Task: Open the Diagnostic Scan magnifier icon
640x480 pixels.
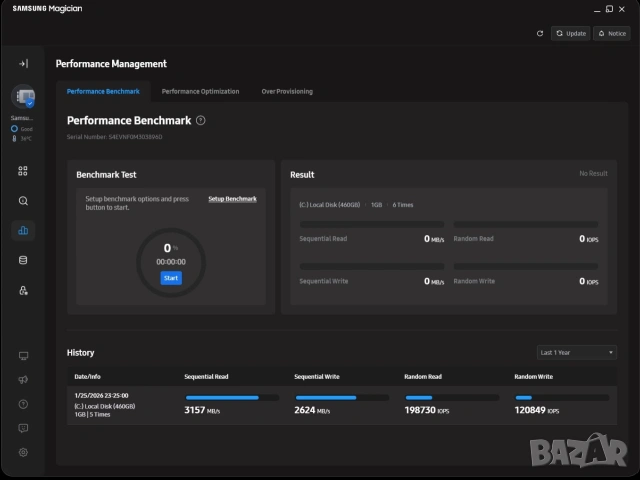Action: 23,201
